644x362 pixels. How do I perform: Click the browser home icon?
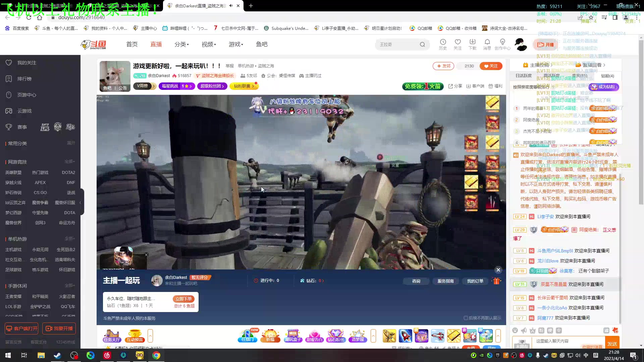[40, 17]
